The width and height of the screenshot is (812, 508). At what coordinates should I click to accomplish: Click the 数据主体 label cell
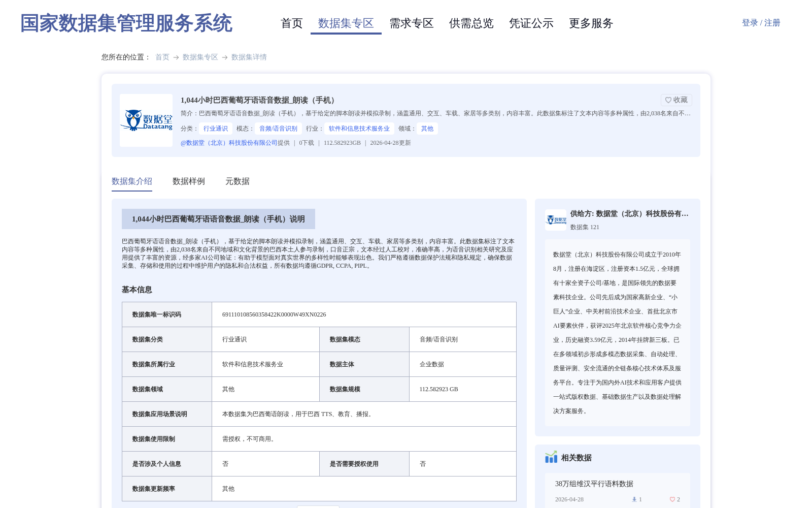(364, 364)
